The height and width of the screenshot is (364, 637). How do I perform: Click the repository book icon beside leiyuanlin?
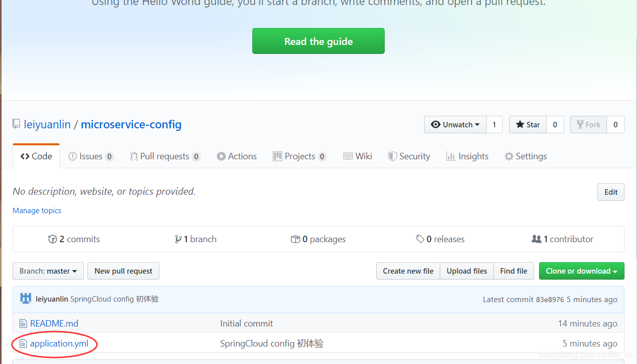16,124
